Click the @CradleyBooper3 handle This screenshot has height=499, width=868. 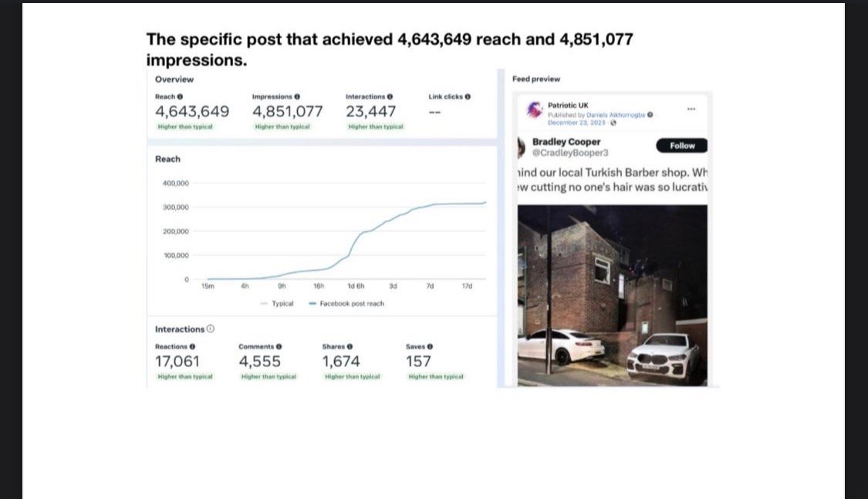[570, 153]
